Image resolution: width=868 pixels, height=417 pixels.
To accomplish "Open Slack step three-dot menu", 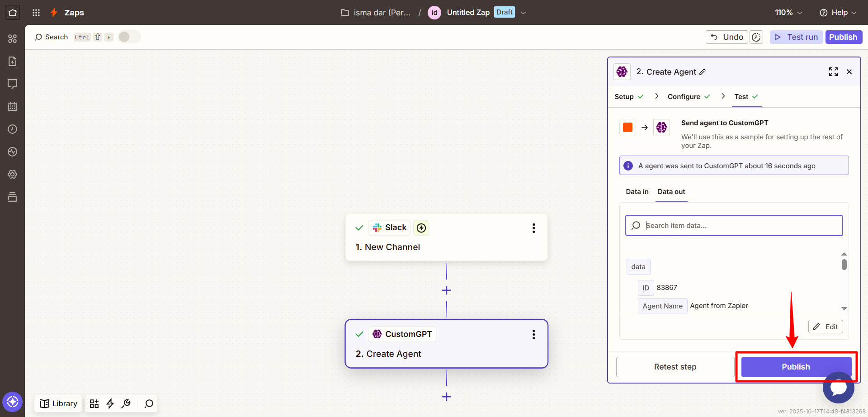I will tap(533, 228).
